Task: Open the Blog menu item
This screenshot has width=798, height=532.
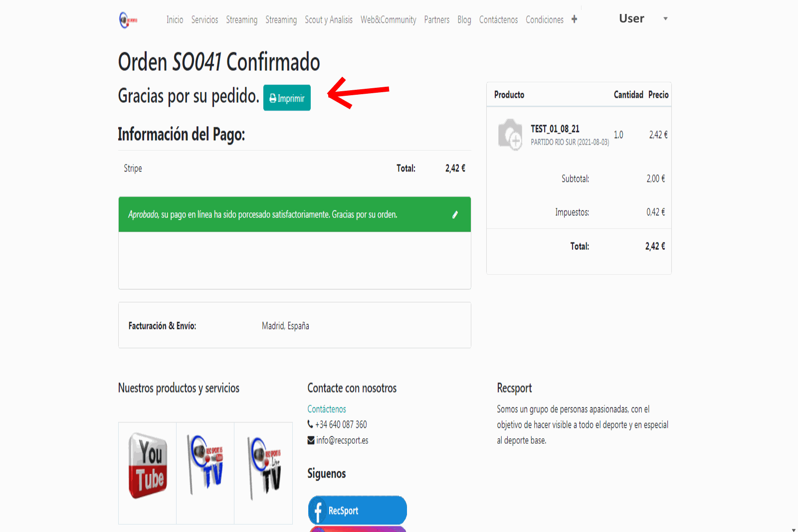Action: point(464,20)
